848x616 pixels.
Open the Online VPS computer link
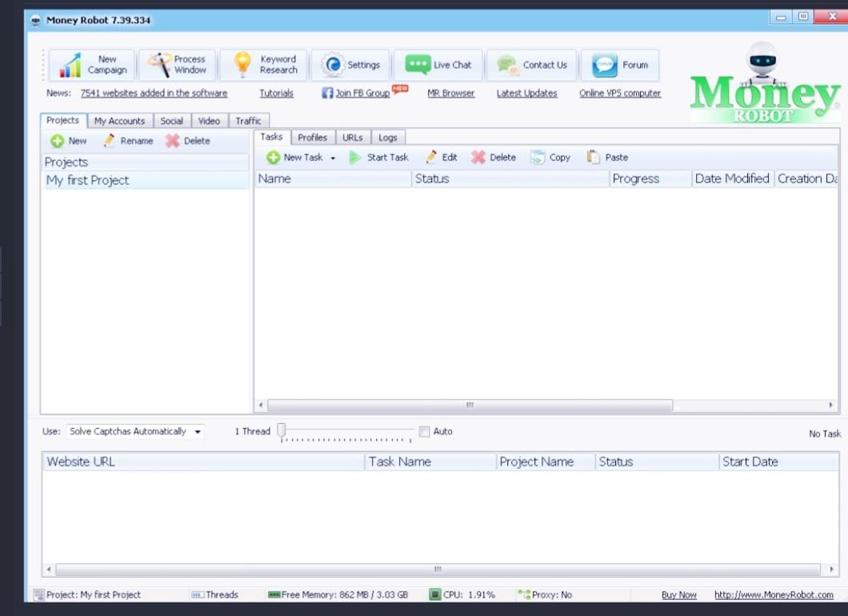tap(620, 93)
